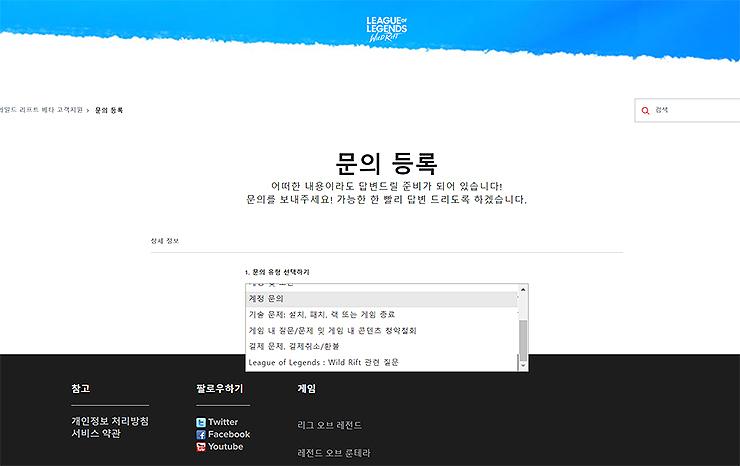This screenshot has width=740, height=466.
Task: Pick League of Legends : Wild Rift 관련 질문
Action: pos(381,362)
